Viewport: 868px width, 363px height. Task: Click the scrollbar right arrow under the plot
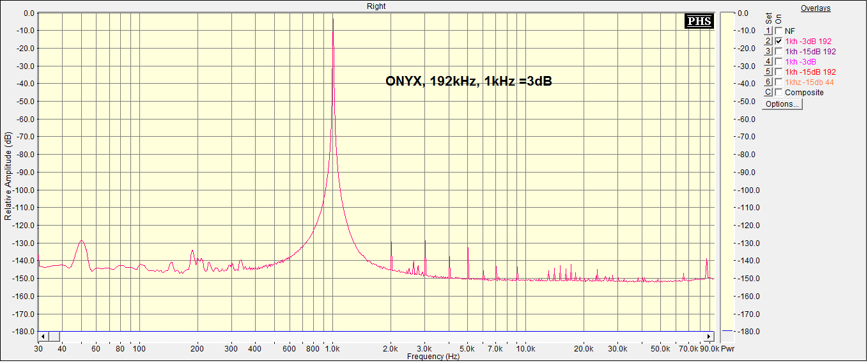pos(709,336)
